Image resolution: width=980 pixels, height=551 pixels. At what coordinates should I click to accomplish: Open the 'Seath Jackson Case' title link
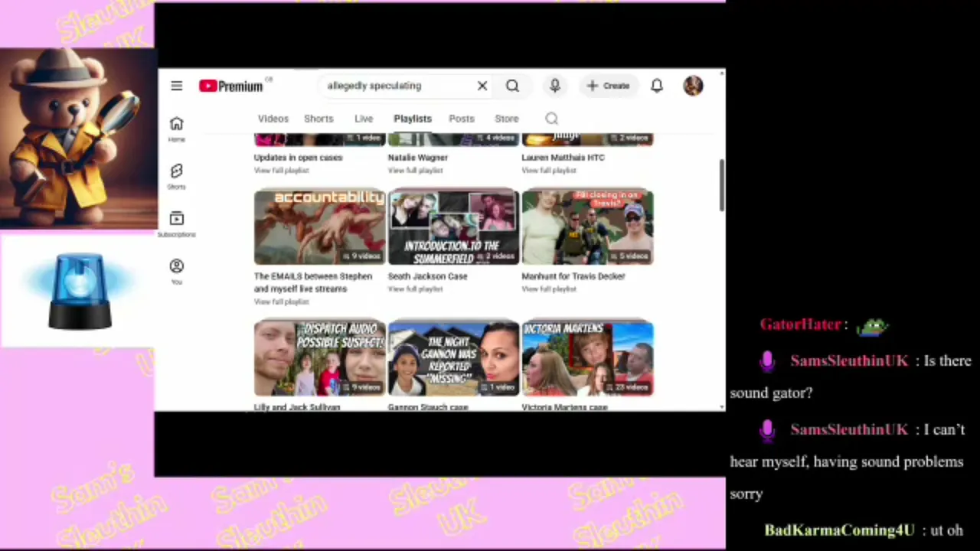coord(428,276)
